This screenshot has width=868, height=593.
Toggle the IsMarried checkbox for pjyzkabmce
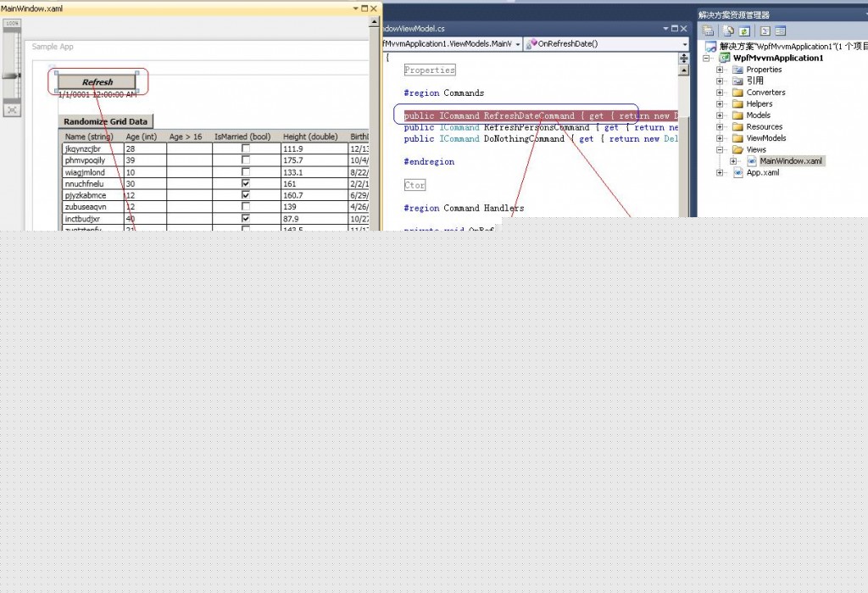click(x=245, y=194)
